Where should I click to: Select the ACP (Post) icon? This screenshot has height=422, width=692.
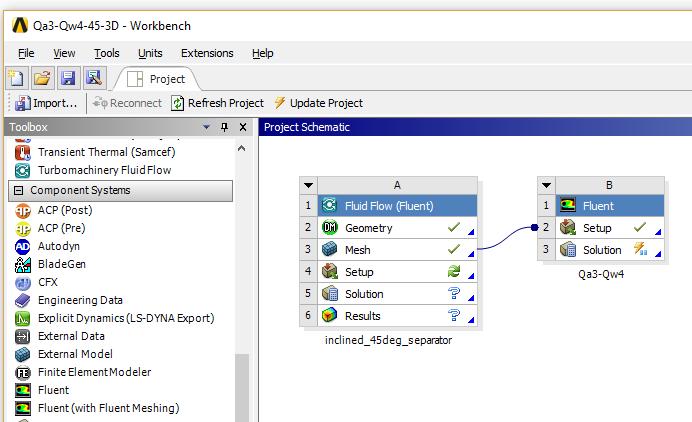point(23,211)
